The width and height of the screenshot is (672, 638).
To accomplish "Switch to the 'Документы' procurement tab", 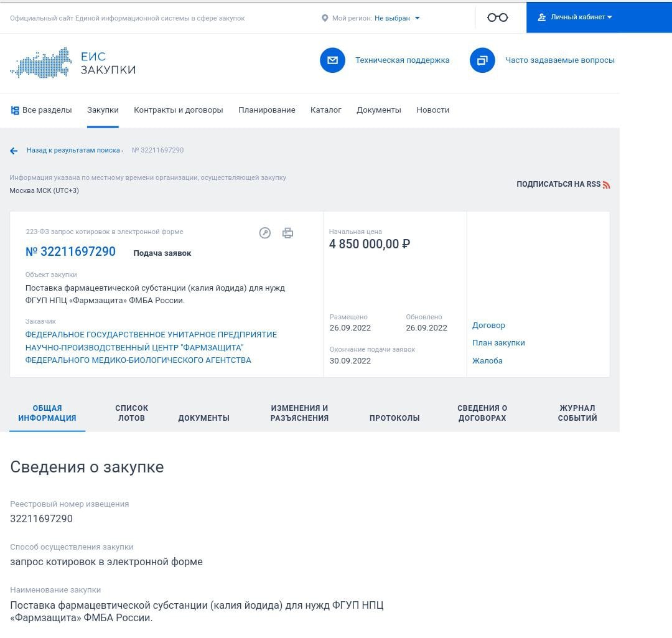I will click(203, 418).
